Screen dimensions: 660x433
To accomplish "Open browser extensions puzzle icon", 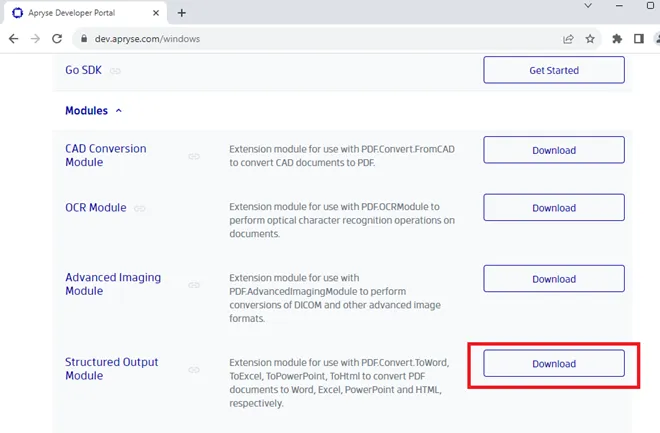I will (x=617, y=39).
